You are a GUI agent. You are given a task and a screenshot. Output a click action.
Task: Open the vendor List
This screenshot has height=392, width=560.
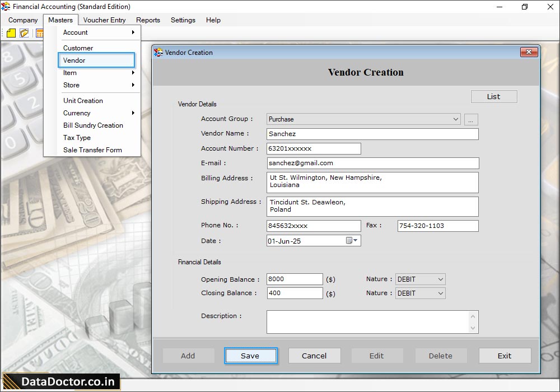point(493,96)
